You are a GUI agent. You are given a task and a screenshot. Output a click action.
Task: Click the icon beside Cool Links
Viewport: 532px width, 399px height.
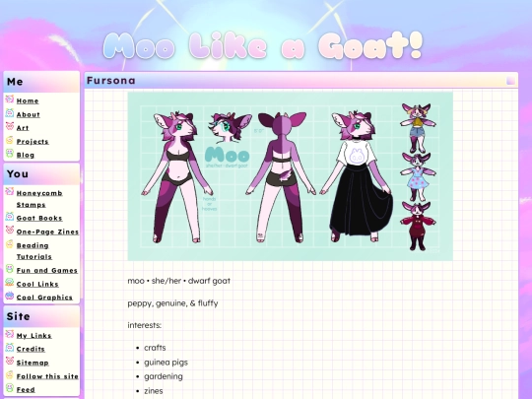click(10, 283)
